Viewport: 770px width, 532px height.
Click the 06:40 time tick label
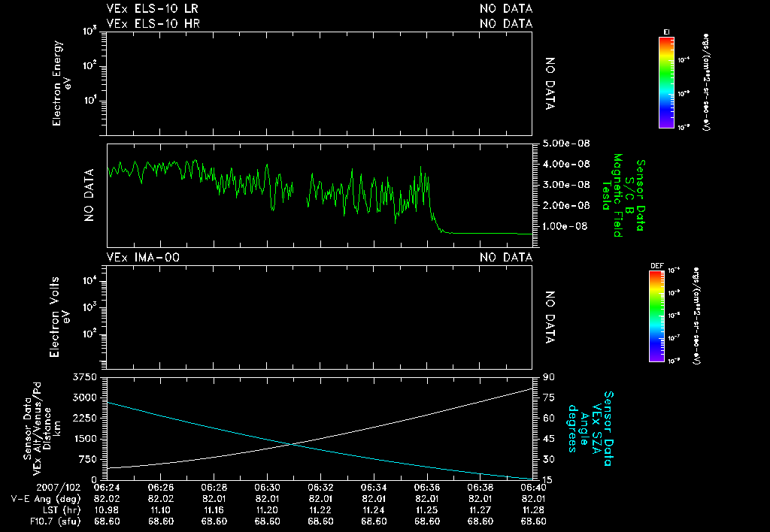pos(533,488)
